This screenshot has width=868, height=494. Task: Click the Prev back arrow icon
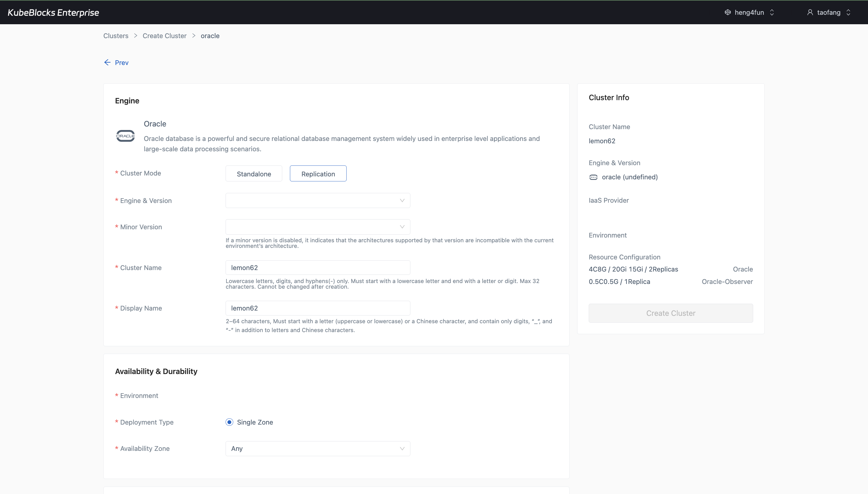(x=107, y=62)
